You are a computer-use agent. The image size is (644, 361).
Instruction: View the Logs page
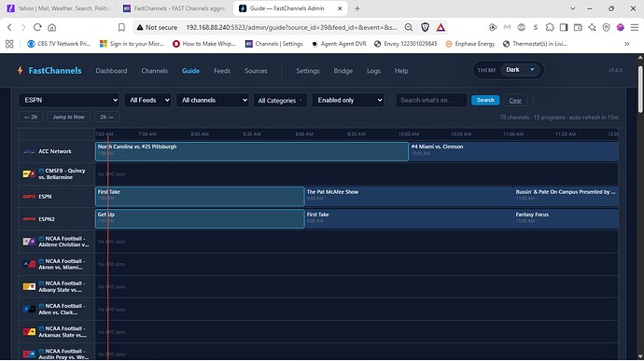(x=373, y=71)
